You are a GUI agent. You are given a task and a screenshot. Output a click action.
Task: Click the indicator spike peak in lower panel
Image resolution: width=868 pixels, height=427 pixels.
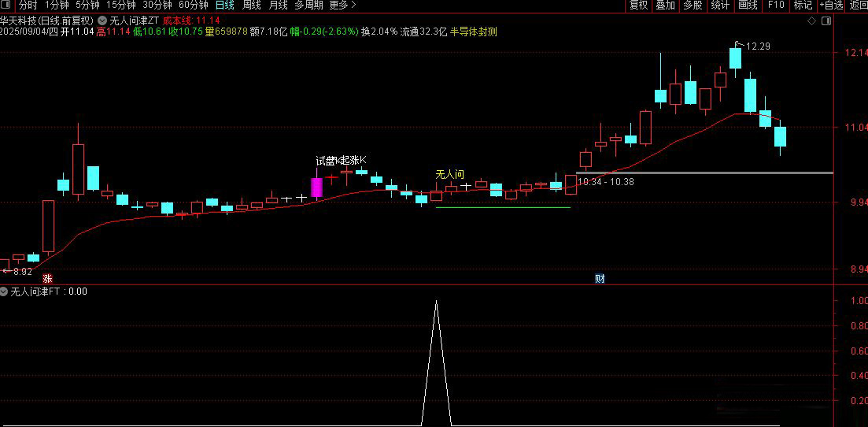[436, 303]
